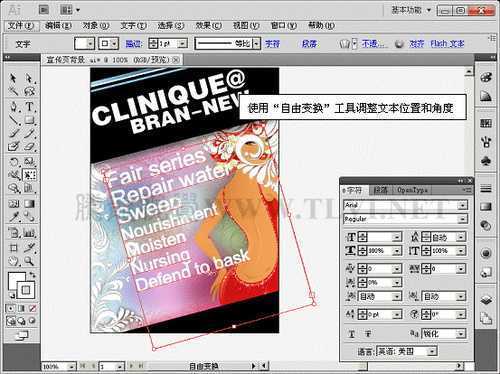Click the 对齐 link in control bar

416,44
